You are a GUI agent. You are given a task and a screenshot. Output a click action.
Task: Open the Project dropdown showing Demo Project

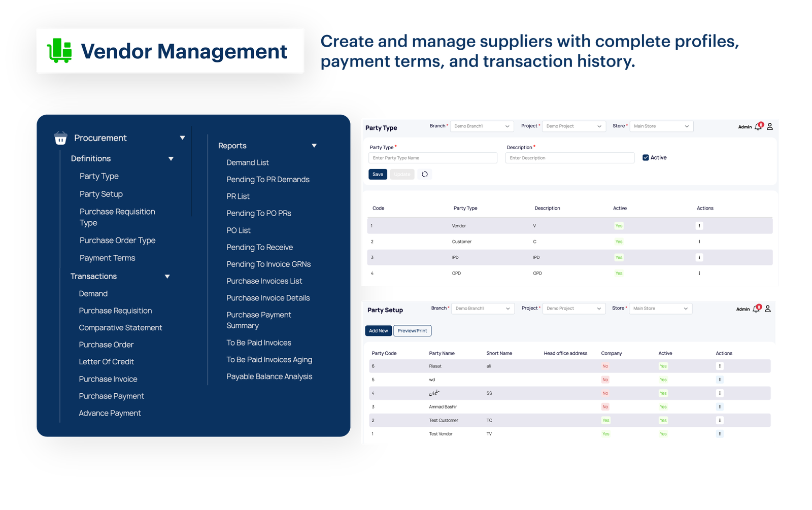click(573, 126)
